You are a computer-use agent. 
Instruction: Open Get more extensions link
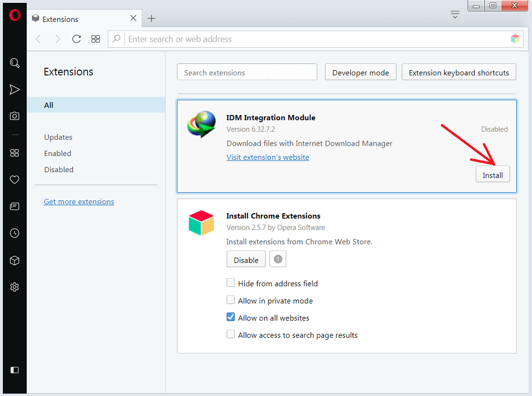click(79, 202)
